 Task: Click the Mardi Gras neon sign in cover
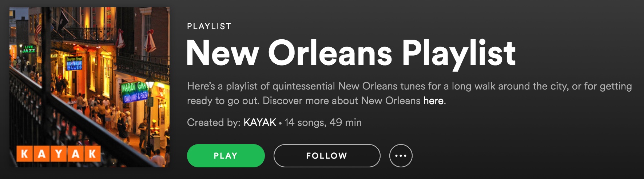click(x=134, y=91)
